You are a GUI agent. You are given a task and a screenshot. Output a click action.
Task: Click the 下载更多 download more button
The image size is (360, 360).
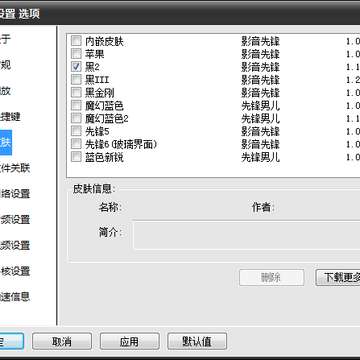pos(338,278)
